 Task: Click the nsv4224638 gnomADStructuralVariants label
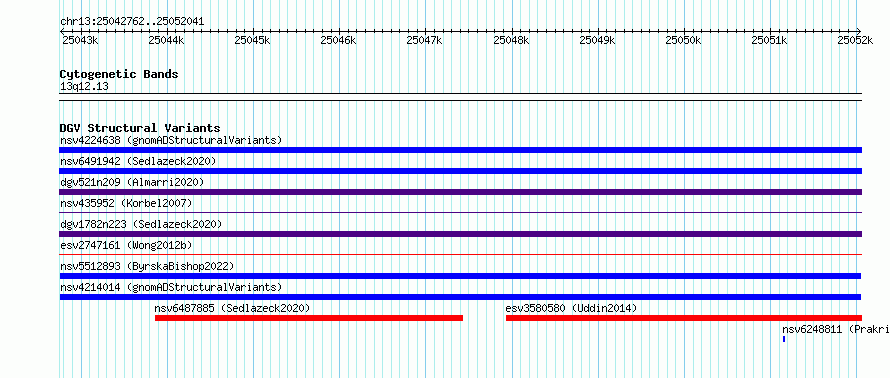tap(171, 140)
